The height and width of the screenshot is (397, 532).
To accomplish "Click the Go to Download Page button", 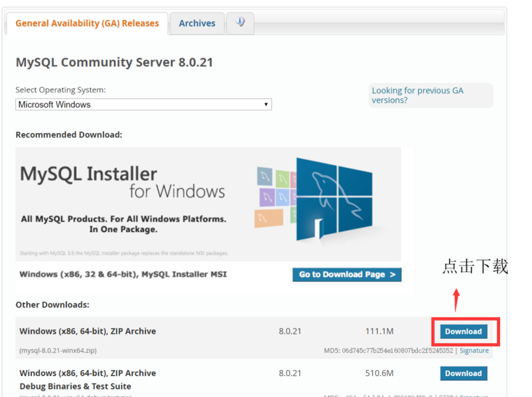I will [347, 275].
